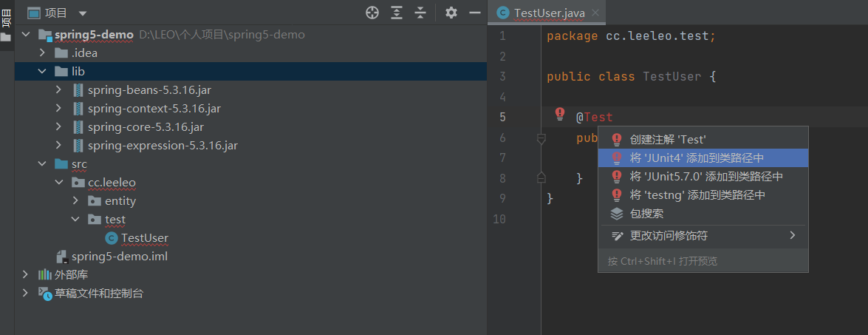Choose 将 'JUnit4' 添加到类路径中 option
The height and width of the screenshot is (335, 868).
pos(696,158)
